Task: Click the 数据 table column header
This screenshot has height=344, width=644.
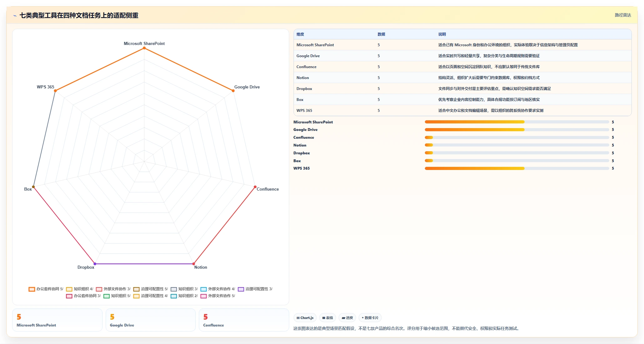Action: coord(381,34)
